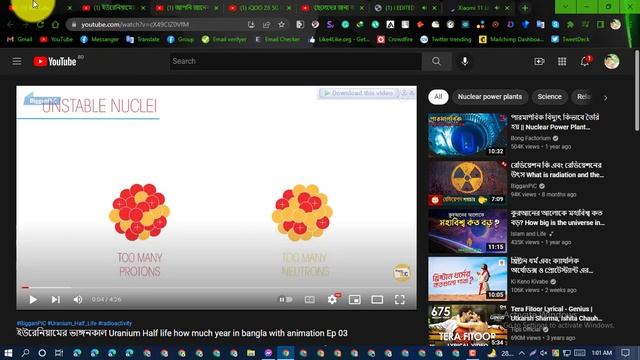Viewport: 640px width, 360px height.
Task: Select the Science filter chip
Action: pos(549,97)
